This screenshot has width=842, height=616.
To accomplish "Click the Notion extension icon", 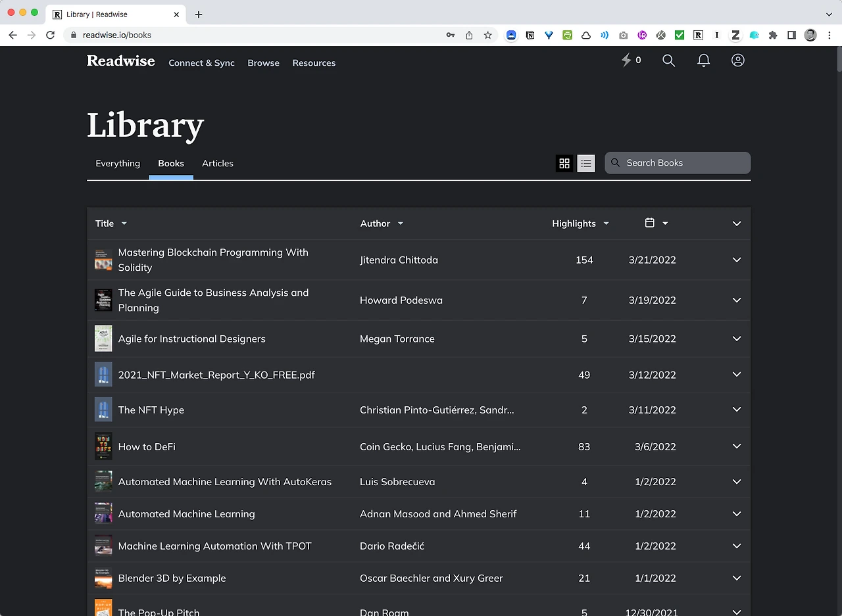I will [x=530, y=35].
